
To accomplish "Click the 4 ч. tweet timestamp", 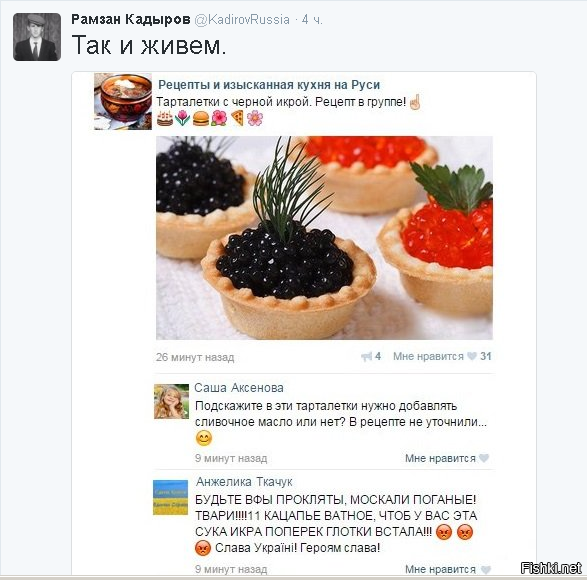I will click(x=312, y=19).
